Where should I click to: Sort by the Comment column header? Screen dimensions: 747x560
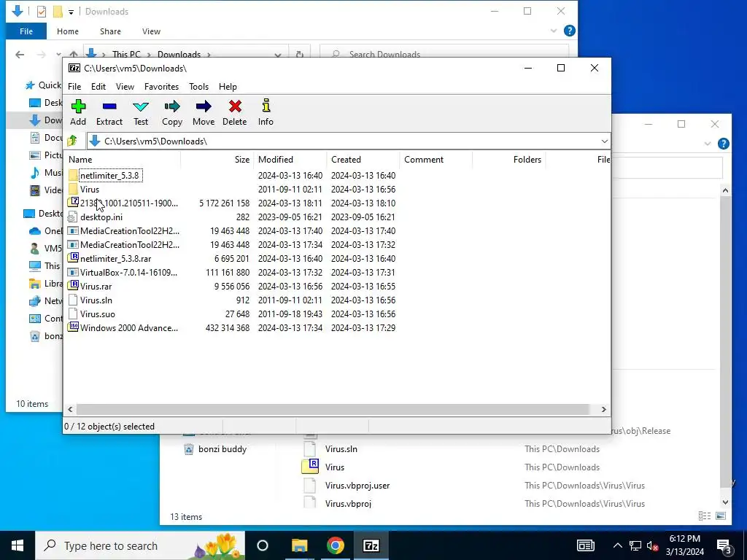(436, 160)
